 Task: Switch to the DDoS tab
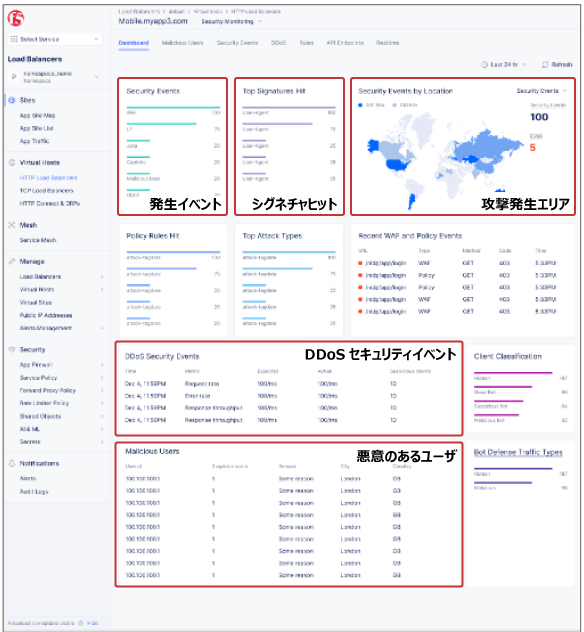[x=278, y=43]
